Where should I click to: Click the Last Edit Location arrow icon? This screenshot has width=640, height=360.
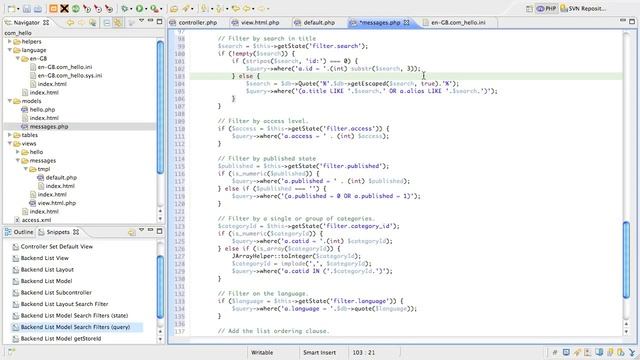[236, 9]
